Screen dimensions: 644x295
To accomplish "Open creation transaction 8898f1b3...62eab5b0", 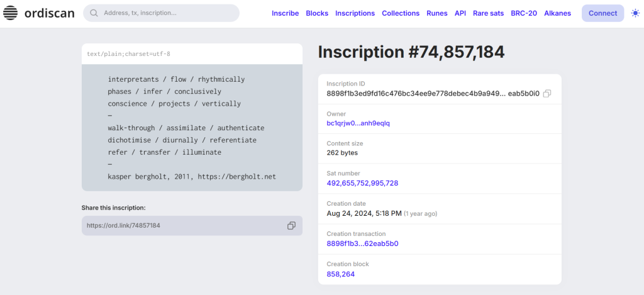I will (362, 243).
